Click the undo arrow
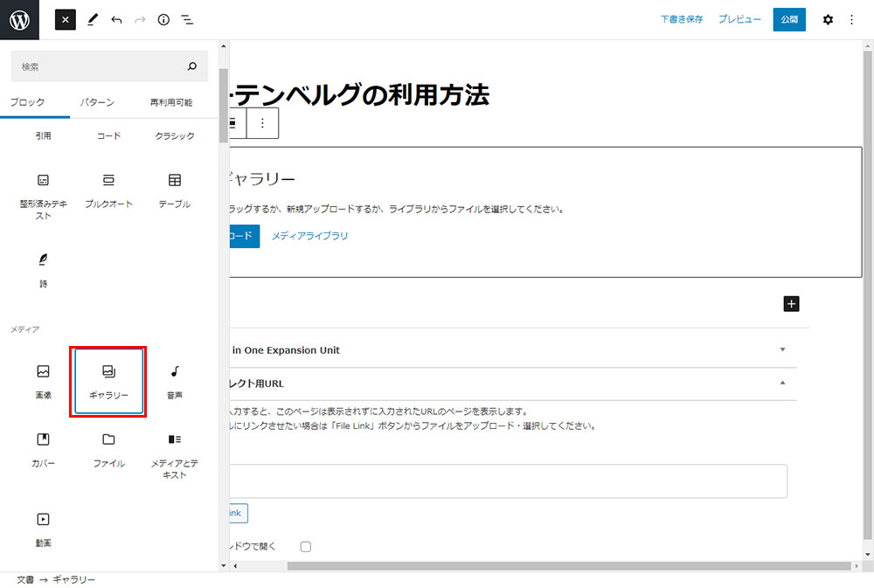Screen dimensions: 874x588 tap(116, 19)
